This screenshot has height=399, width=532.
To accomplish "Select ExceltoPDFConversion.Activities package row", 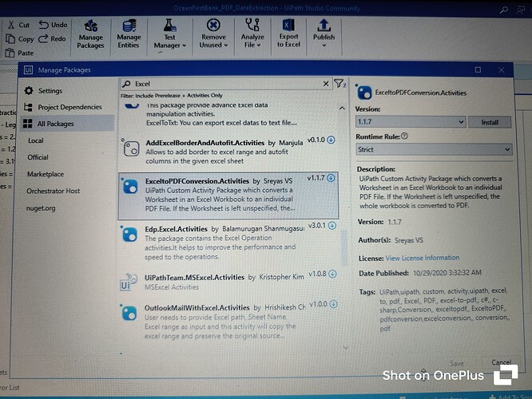I will click(228, 196).
